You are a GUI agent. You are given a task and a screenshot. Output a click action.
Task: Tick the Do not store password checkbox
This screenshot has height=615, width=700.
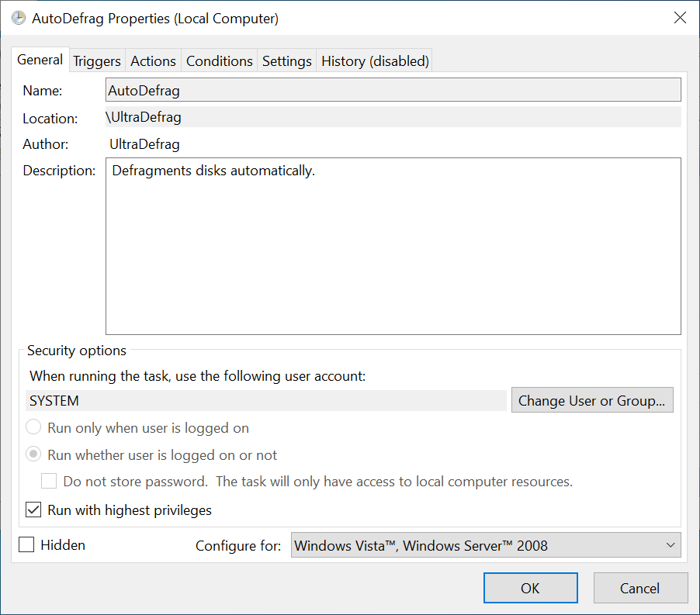[49, 482]
